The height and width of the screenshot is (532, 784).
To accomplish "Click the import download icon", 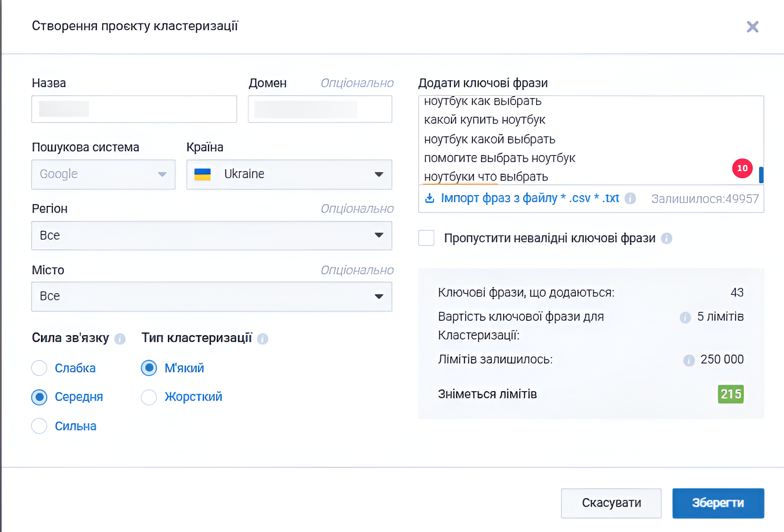I will coord(429,198).
